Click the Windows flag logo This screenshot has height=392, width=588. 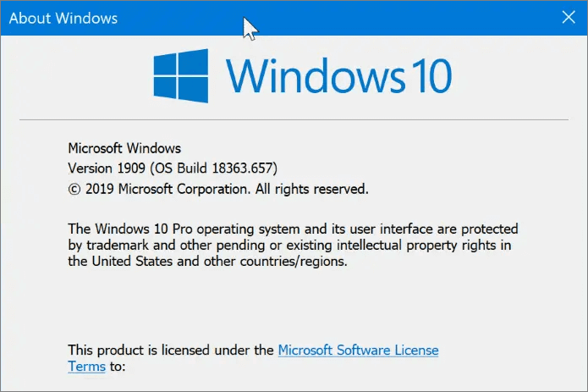tap(181, 75)
